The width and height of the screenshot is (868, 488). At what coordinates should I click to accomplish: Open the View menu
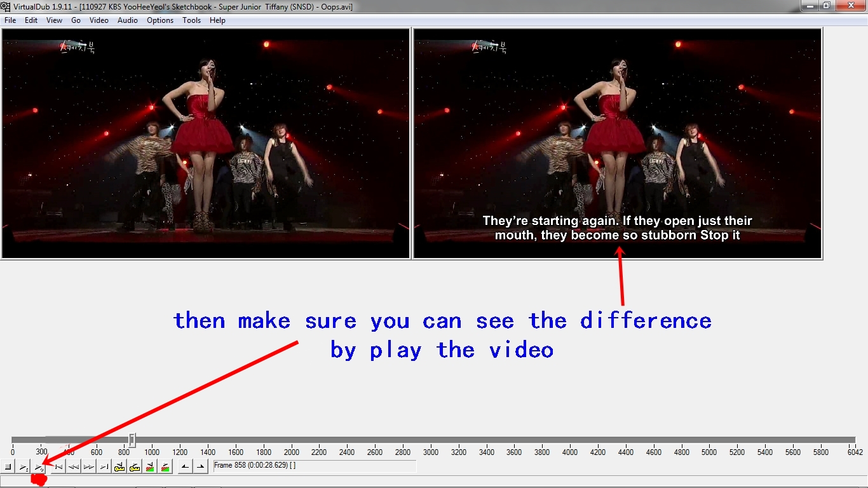point(54,20)
